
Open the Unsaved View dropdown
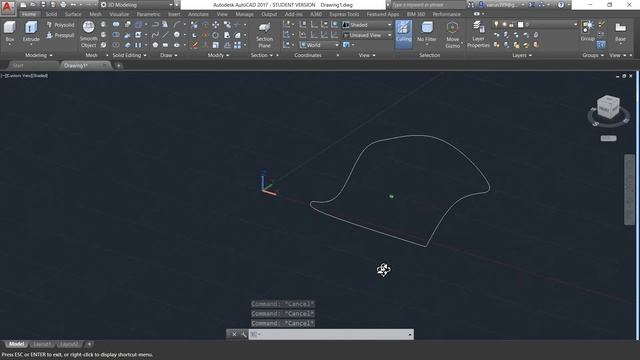(367, 36)
